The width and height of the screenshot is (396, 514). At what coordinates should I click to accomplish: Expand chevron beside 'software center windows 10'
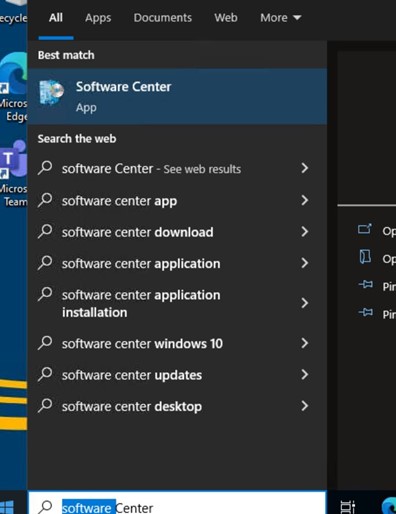pyautogui.click(x=304, y=343)
